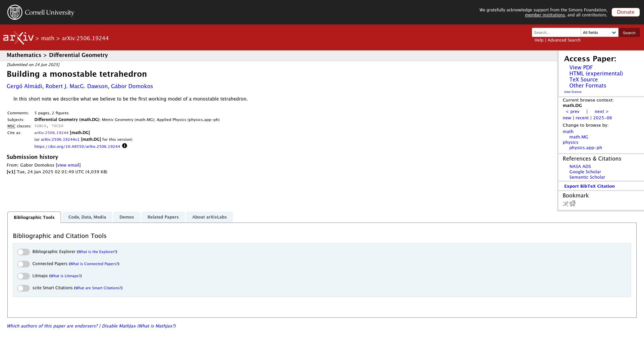Open View PDF link
The image size is (644, 362).
(581, 68)
